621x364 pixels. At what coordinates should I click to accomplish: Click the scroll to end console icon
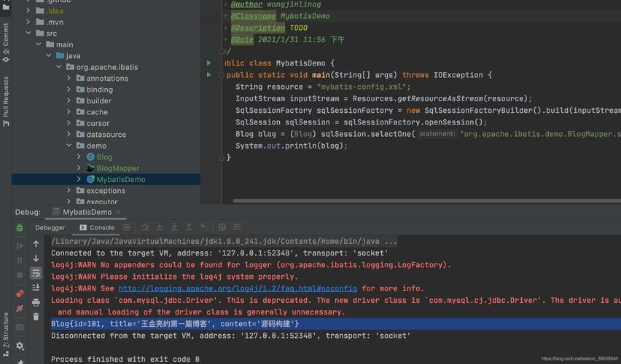point(36,288)
